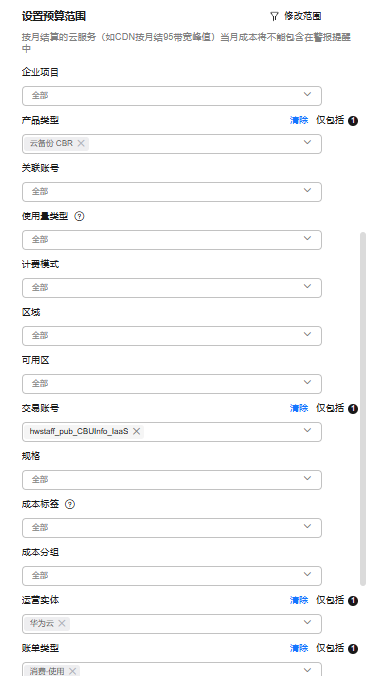376x690 pixels.
Task: Expand the 关联账号 dropdown
Action: coord(172,191)
